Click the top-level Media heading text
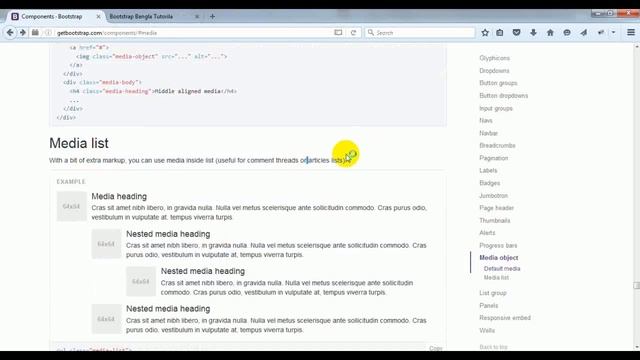Image resolution: width=640 pixels, height=360 pixels. 119,196
